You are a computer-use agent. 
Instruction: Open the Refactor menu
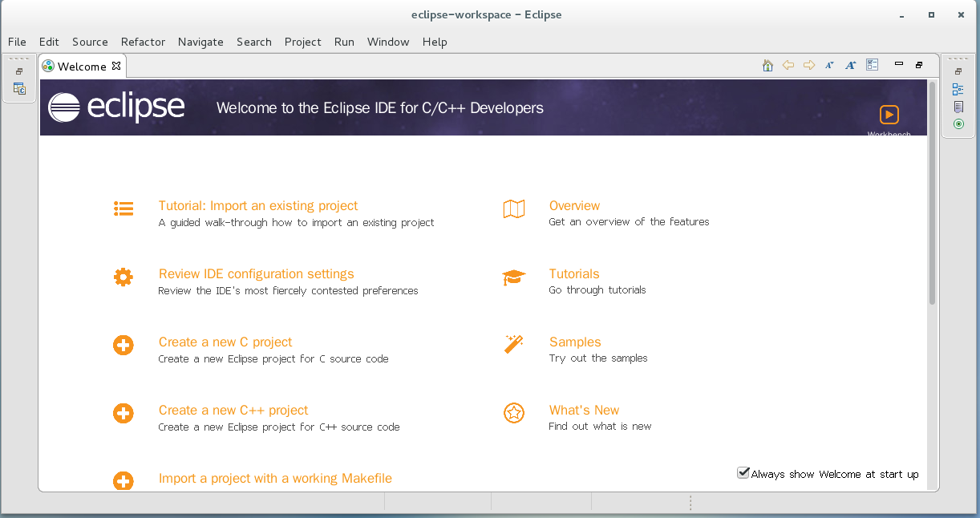(143, 42)
